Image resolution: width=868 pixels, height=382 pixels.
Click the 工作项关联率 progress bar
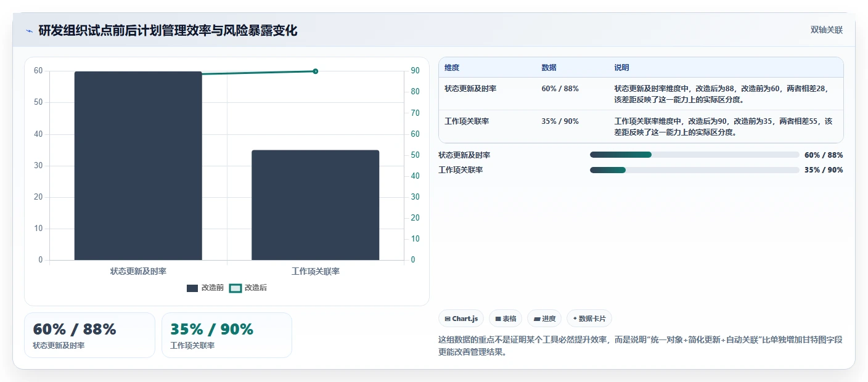tap(694, 170)
